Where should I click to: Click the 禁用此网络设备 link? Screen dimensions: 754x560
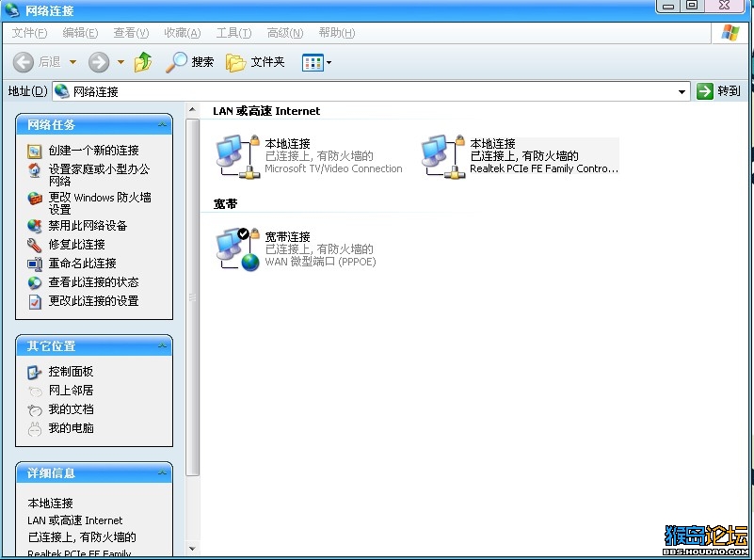[88, 226]
